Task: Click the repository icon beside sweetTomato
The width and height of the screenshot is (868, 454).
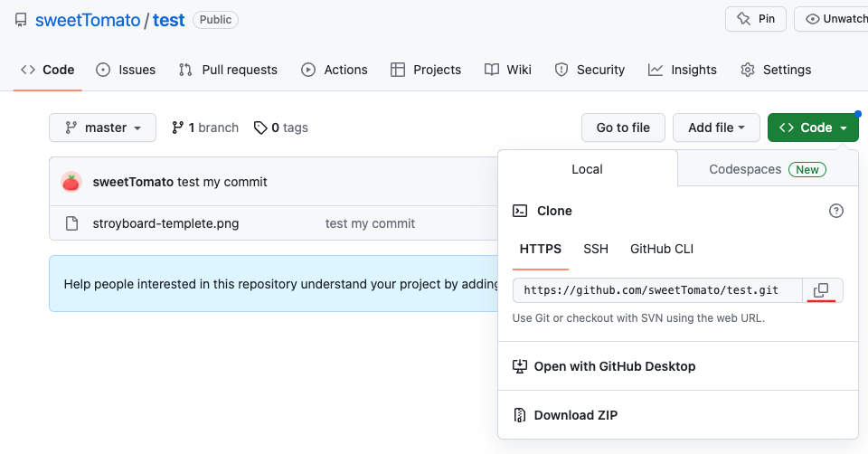Action: coord(21,20)
